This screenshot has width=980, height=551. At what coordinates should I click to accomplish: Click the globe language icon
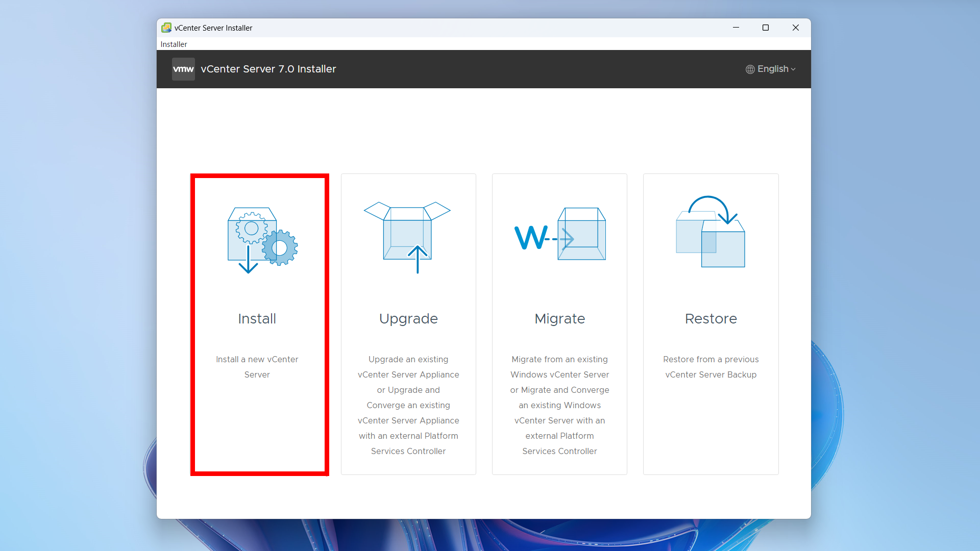750,69
